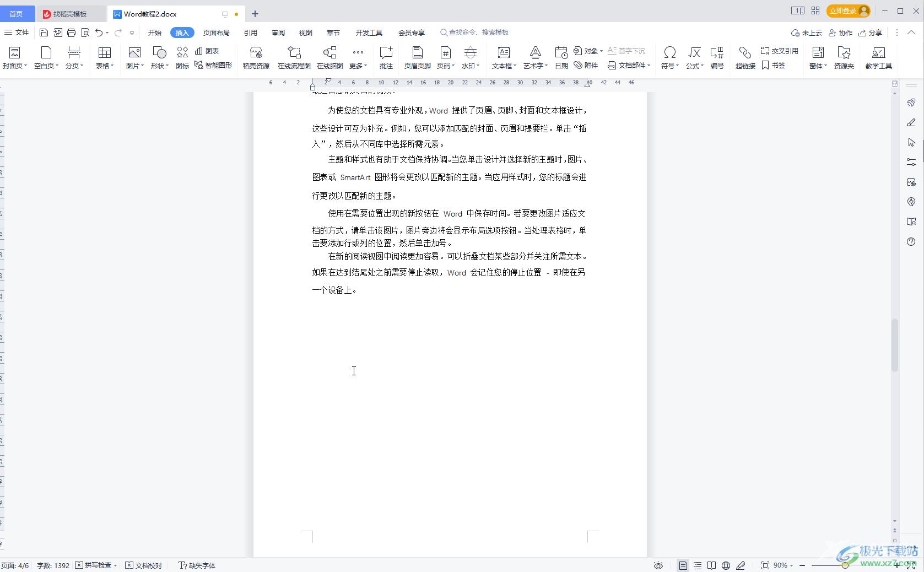Click the 字数: 1392 word count
Screen dimensions: 924x572
[53, 565]
